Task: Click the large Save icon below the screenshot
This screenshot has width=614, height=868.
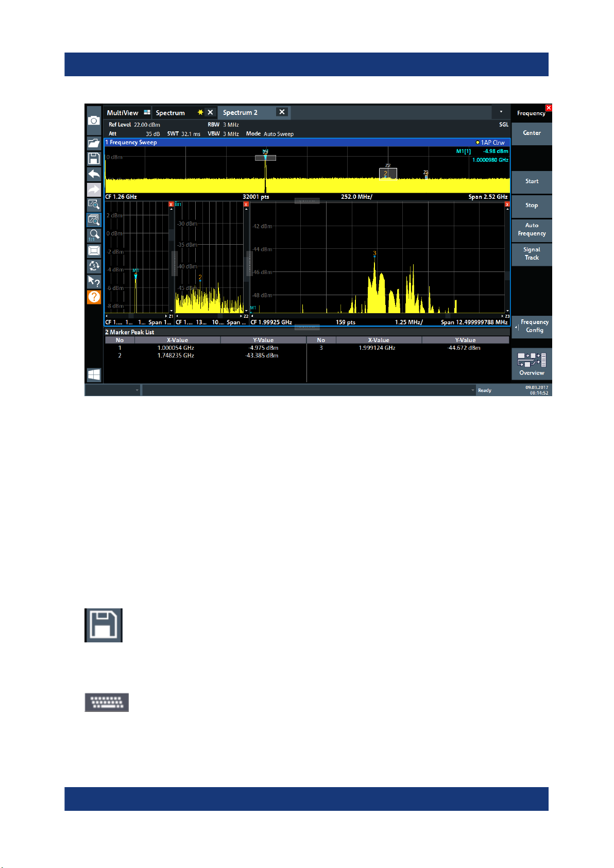Action: click(x=104, y=625)
